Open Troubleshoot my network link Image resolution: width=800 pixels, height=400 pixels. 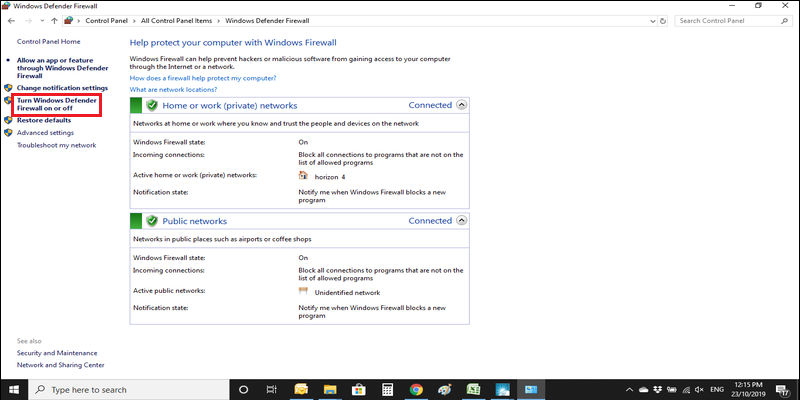(57, 145)
